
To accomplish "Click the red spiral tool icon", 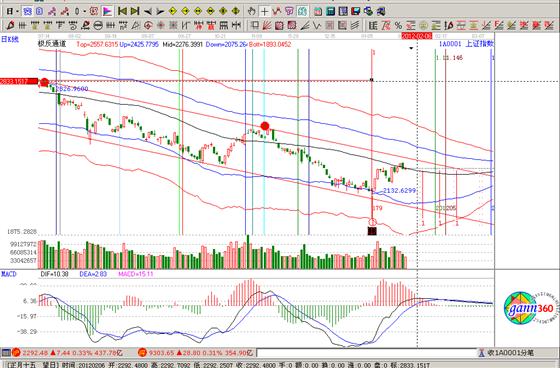I will click(x=148, y=25).
